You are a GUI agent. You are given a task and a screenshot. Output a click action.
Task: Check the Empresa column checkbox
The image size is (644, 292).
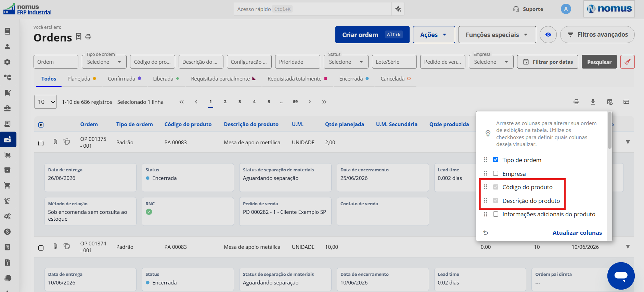point(495,173)
